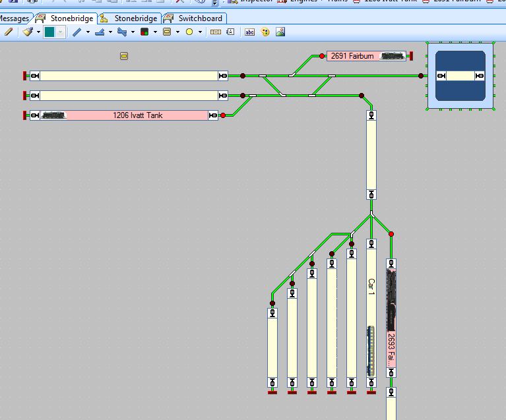Viewport: 506px width, 420px height.
Task: Choose the straight track drawing tool
Action: tap(77, 32)
